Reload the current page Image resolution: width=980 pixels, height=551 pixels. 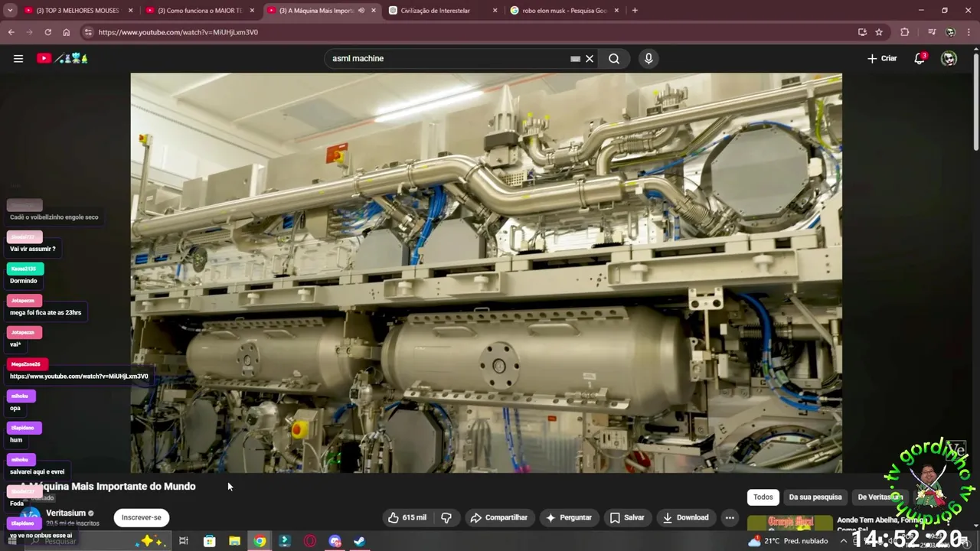pos(47,32)
